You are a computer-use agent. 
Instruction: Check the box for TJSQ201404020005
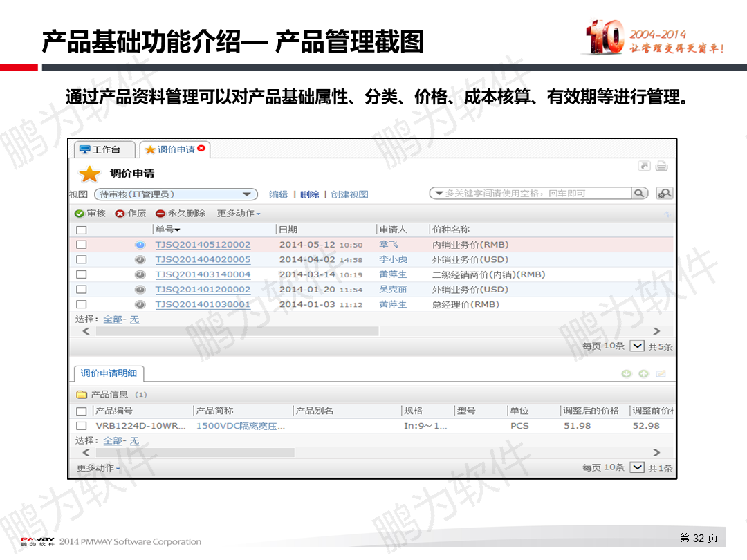tap(82, 259)
